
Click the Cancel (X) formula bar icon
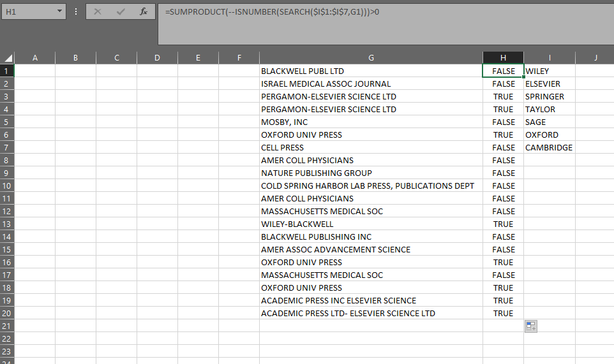[98, 11]
